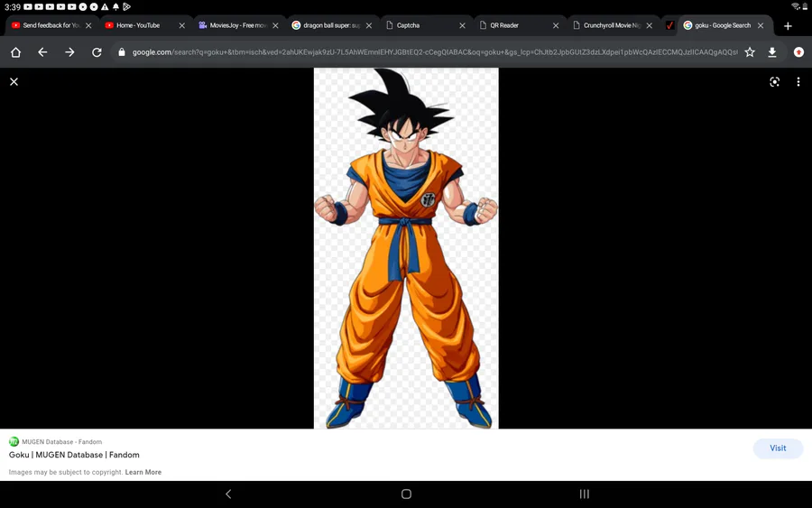Reload the current page

tap(97, 52)
